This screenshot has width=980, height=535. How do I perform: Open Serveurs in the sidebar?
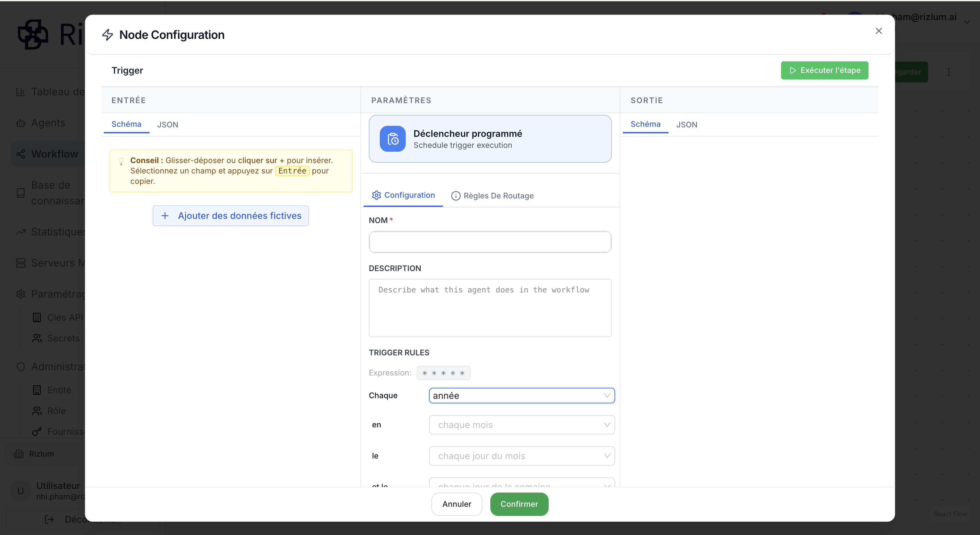coord(51,263)
